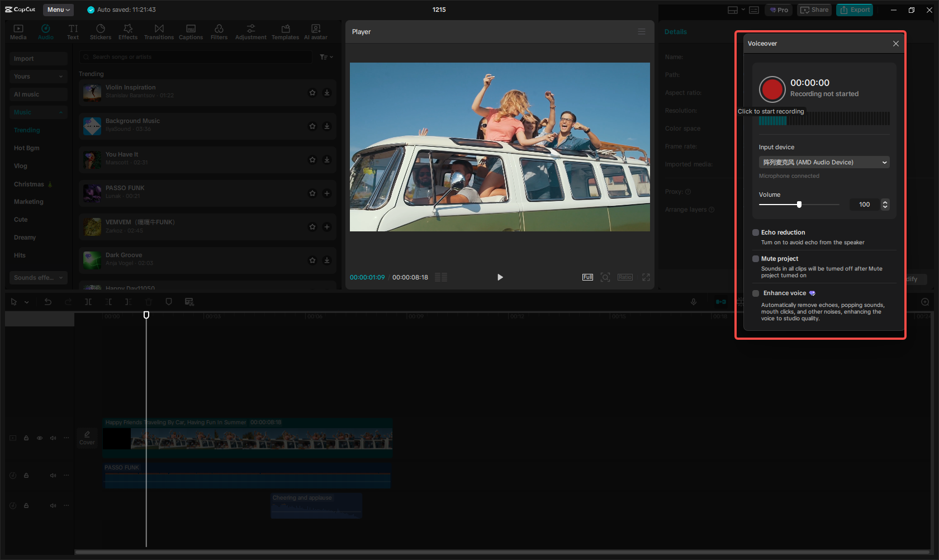Turn on the Enhance voice checkbox
This screenshot has width=939, height=560.
click(756, 293)
